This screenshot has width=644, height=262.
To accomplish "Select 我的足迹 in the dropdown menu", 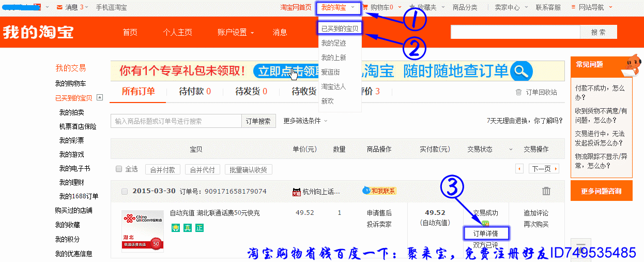I will [333, 43].
